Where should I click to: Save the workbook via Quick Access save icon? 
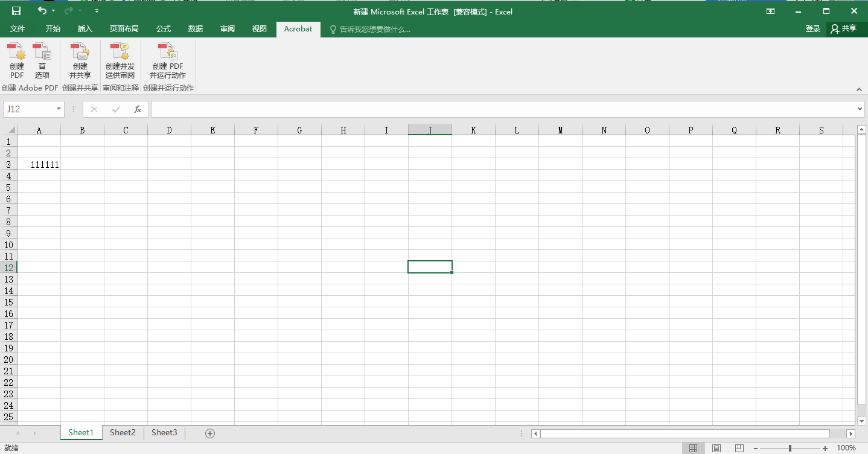pos(16,10)
